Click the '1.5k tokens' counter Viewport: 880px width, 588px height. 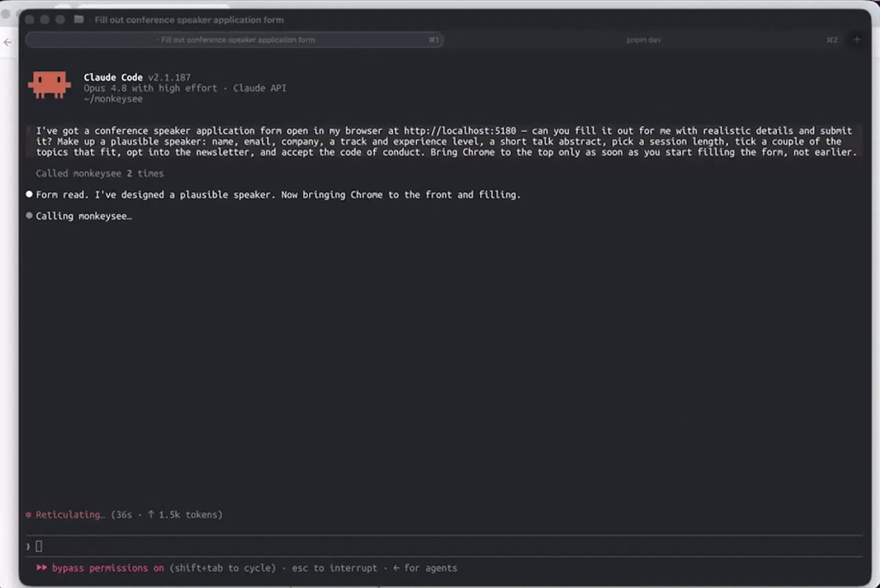point(190,515)
